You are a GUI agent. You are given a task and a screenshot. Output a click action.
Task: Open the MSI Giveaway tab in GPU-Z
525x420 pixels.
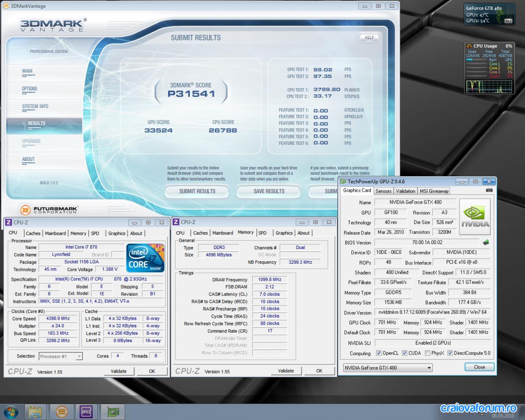(x=434, y=191)
